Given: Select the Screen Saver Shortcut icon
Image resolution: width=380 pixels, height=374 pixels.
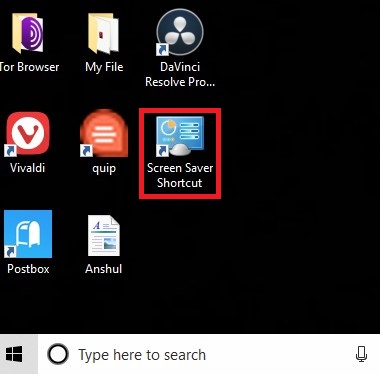Looking at the screenshot, I should pyautogui.click(x=180, y=136).
